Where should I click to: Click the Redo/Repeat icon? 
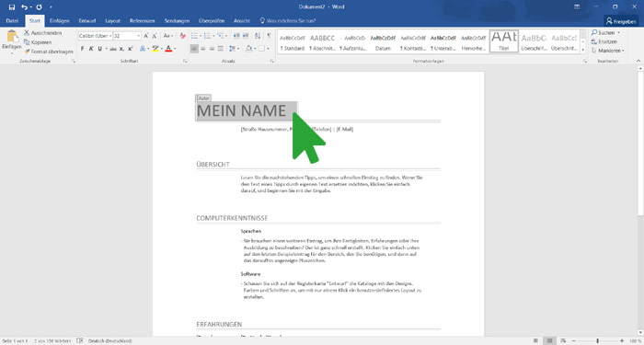pos(39,7)
